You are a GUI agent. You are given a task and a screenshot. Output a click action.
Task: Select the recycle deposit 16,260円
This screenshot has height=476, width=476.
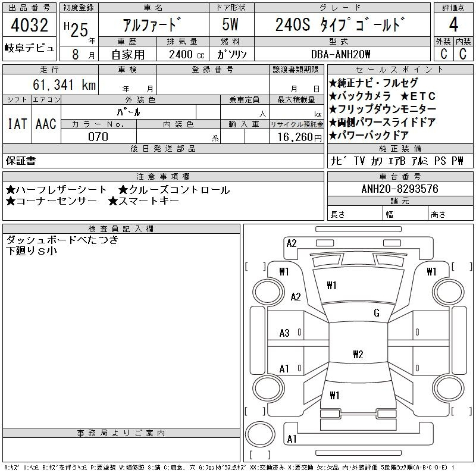(x=300, y=137)
